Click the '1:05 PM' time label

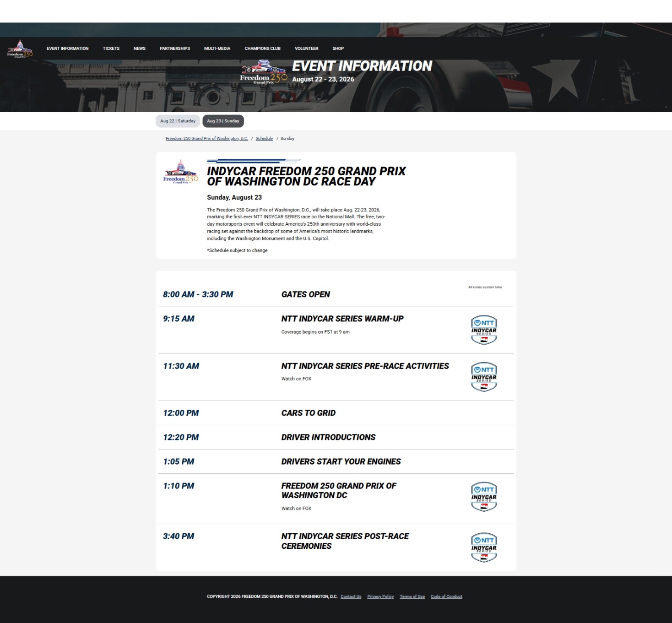click(x=179, y=461)
